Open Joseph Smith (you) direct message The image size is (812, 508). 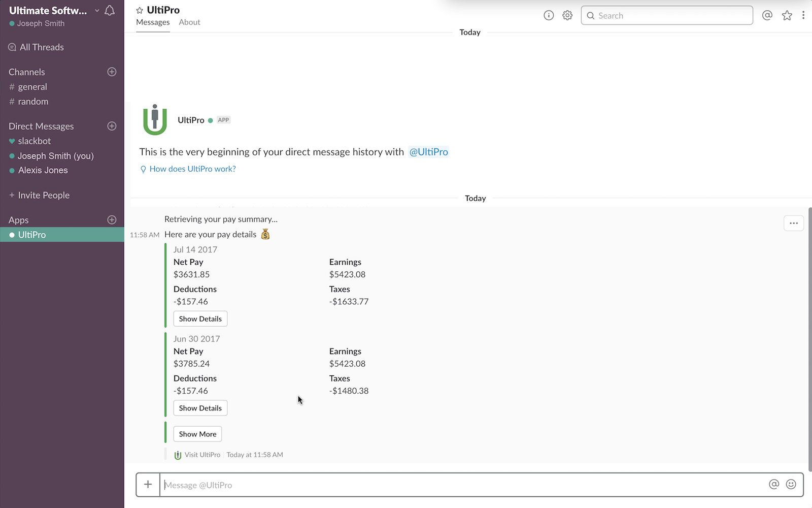[x=62, y=156]
